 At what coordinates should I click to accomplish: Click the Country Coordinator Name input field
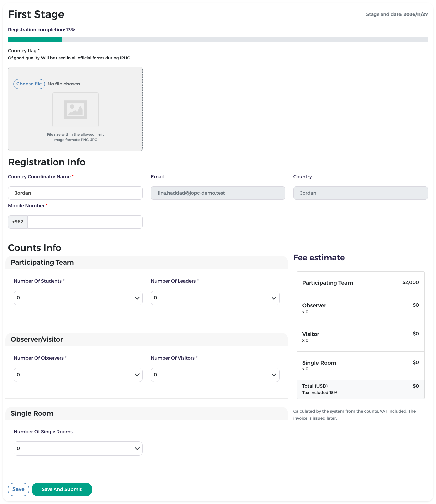tap(75, 193)
